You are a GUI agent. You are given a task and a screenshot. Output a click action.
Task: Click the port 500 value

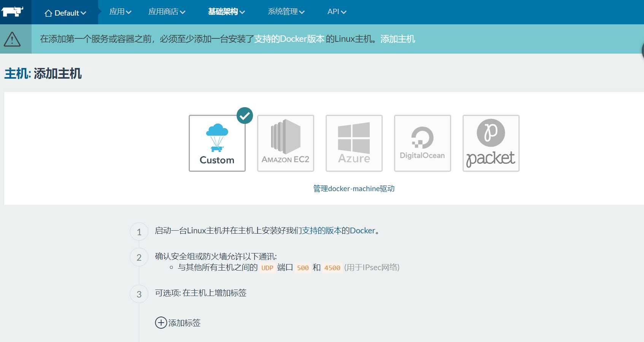tap(303, 268)
